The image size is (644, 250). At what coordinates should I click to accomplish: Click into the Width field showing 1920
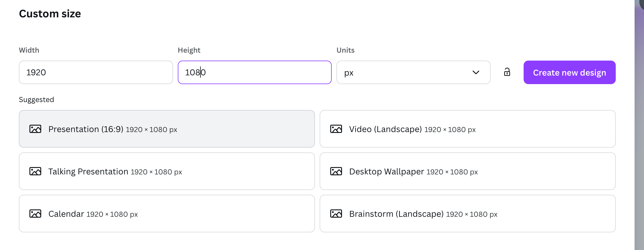pyautogui.click(x=96, y=72)
